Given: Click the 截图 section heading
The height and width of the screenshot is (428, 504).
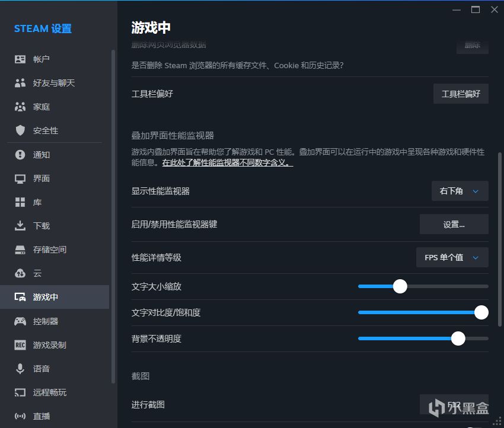Looking at the screenshot, I should click(x=141, y=376).
